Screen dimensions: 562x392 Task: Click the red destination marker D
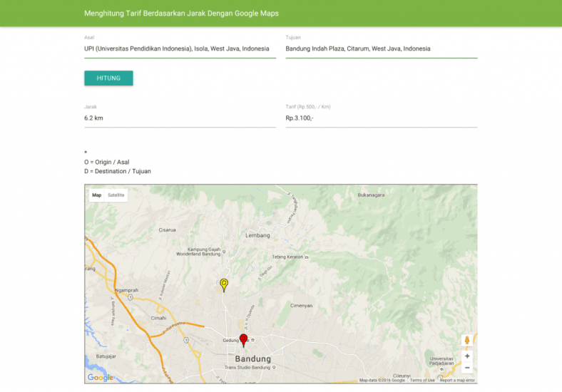pos(243,340)
